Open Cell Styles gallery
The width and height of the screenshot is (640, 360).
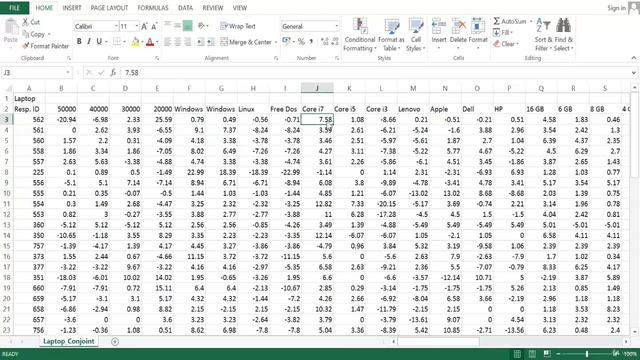click(x=416, y=35)
